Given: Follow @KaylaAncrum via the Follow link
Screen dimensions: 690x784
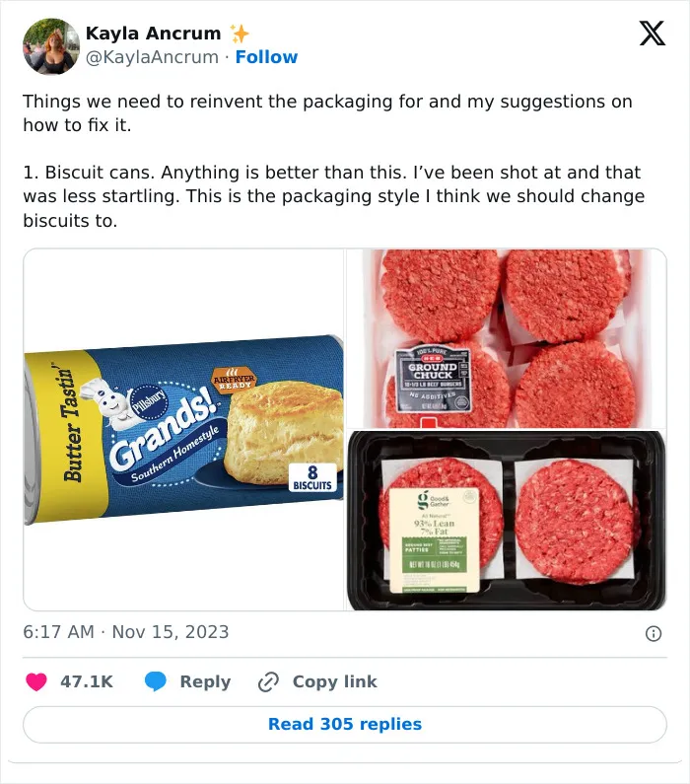Looking at the screenshot, I should coord(266,57).
